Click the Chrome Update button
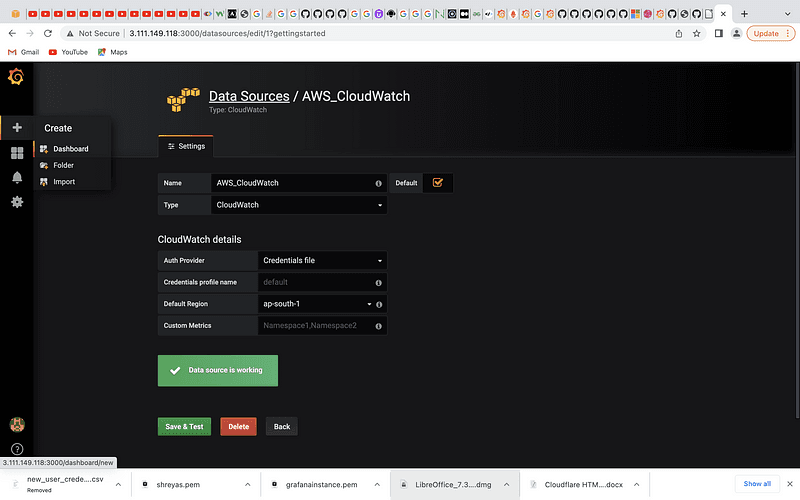Viewport: 800px width, 500px height. pos(770,33)
